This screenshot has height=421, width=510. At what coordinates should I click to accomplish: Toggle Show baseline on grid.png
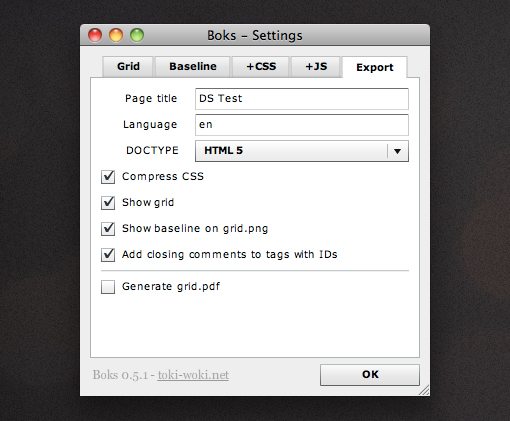(x=108, y=229)
